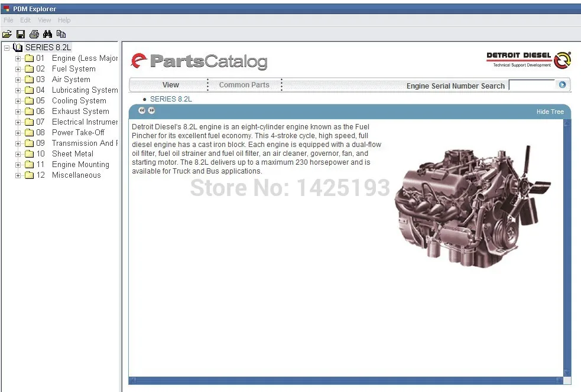Select Sheet Metal in the tree
581x392 pixels.
[x=73, y=154]
